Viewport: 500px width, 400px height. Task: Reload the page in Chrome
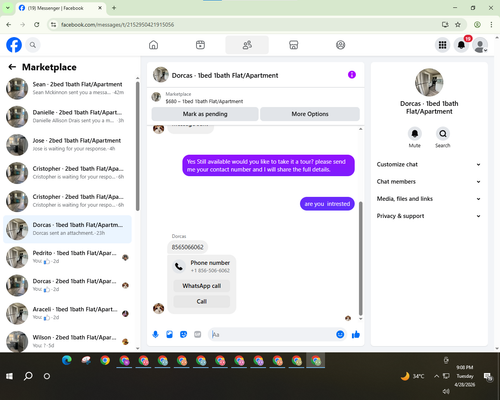click(x=37, y=24)
